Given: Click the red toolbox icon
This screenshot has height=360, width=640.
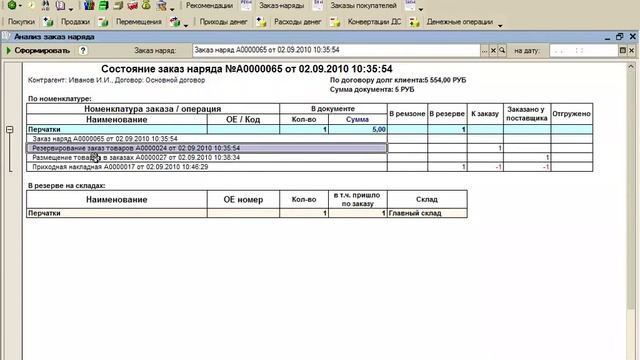Looking at the screenshot, I should pyautogui.click(x=132, y=5).
